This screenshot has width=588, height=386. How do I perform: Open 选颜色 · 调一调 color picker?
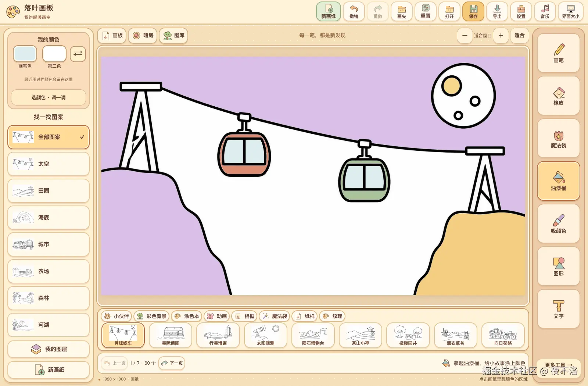[49, 98]
